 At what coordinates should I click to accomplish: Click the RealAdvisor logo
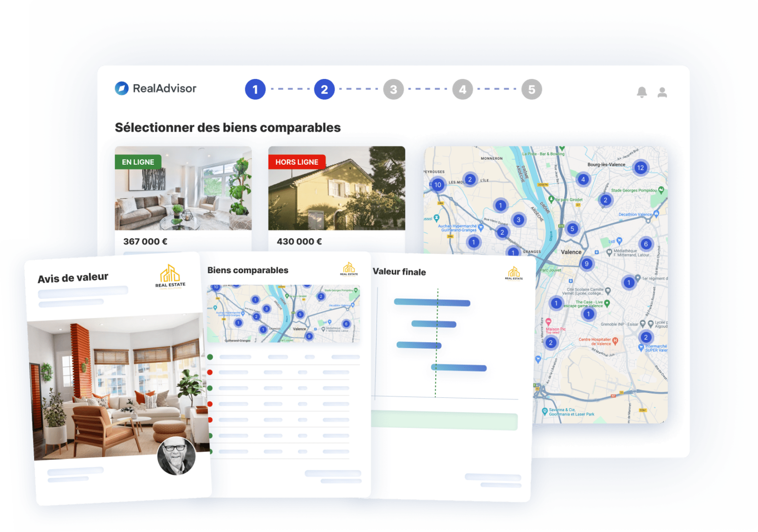[155, 89]
